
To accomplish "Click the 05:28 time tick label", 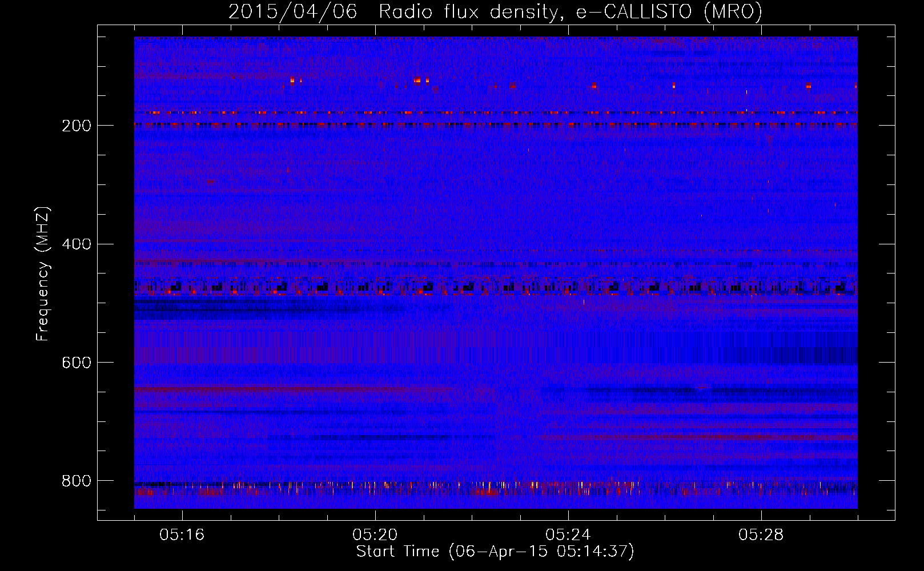I will 761,535.
